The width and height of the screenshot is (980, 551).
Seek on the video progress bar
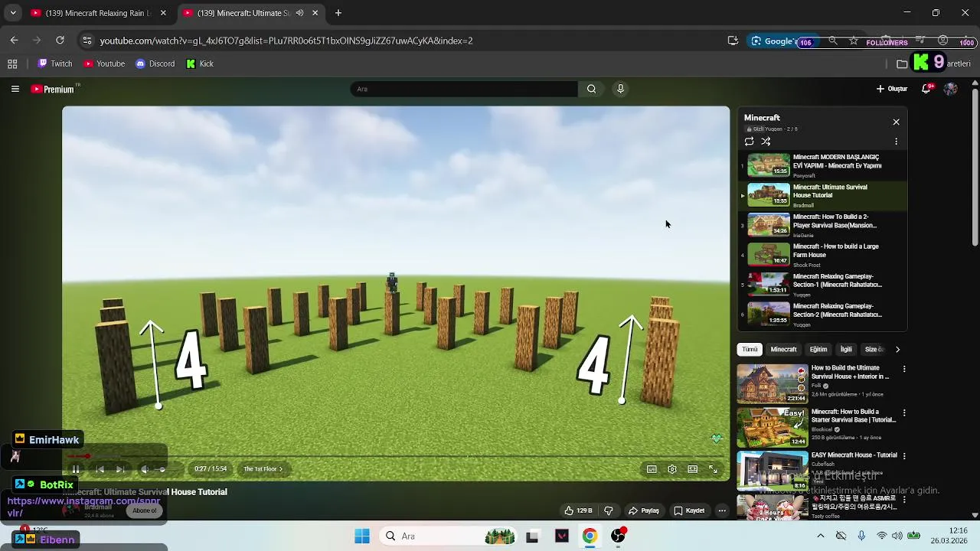point(396,457)
